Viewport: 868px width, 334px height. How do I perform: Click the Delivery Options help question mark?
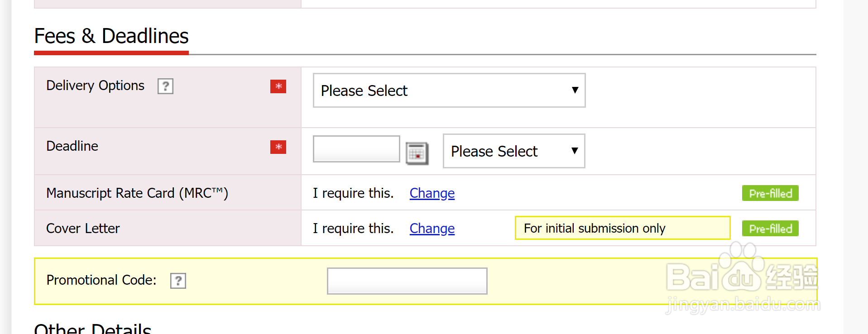pyautogui.click(x=165, y=86)
